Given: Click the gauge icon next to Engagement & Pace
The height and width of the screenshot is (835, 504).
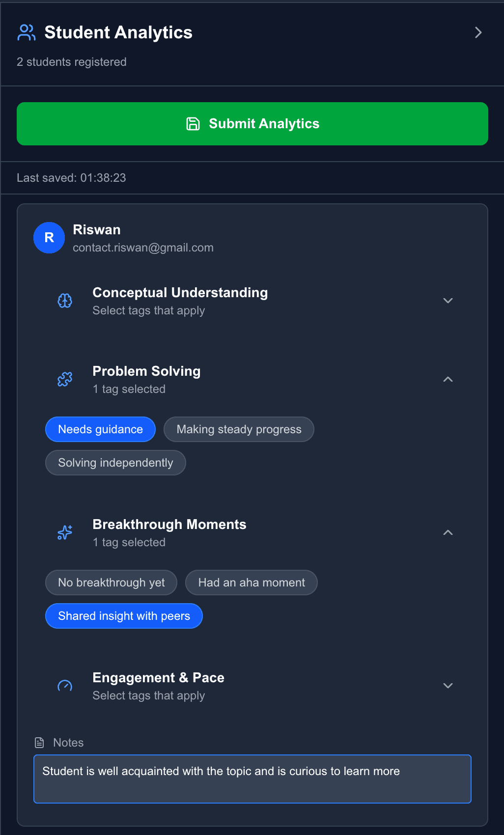Looking at the screenshot, I should coord(64,686).
